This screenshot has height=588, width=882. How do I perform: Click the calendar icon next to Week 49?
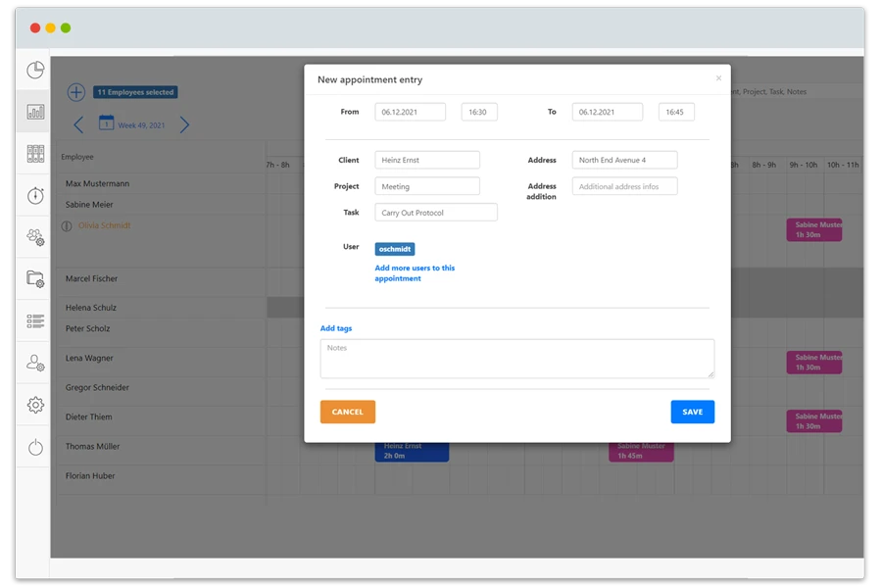click(106, 125)
